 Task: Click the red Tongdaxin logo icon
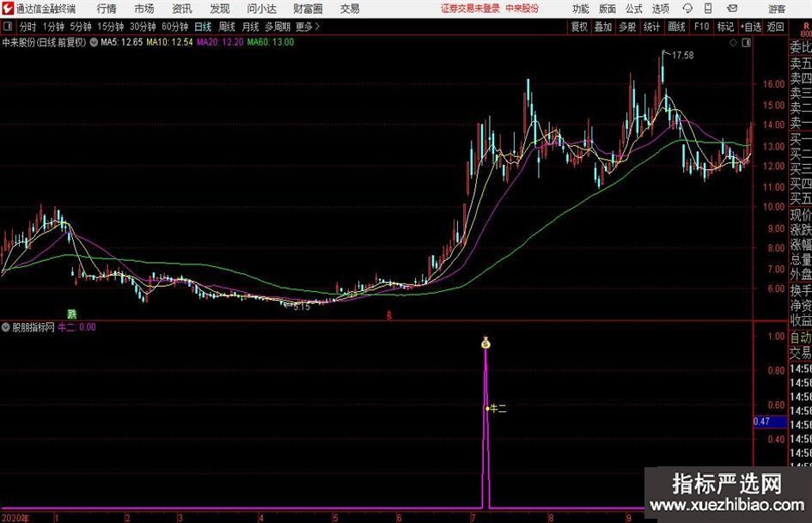coord(8,9)
